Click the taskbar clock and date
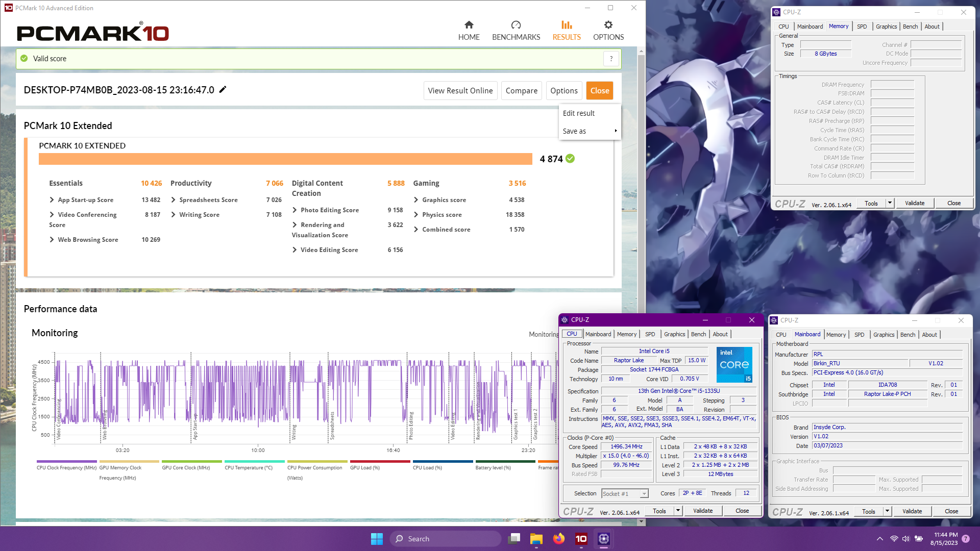Viewport: 980px width, 551px height. (945, 539)
